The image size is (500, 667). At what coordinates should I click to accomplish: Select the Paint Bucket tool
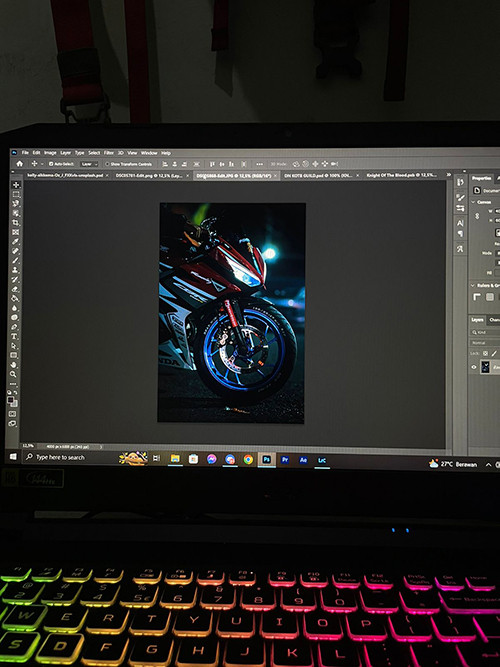tap(15, 298)
